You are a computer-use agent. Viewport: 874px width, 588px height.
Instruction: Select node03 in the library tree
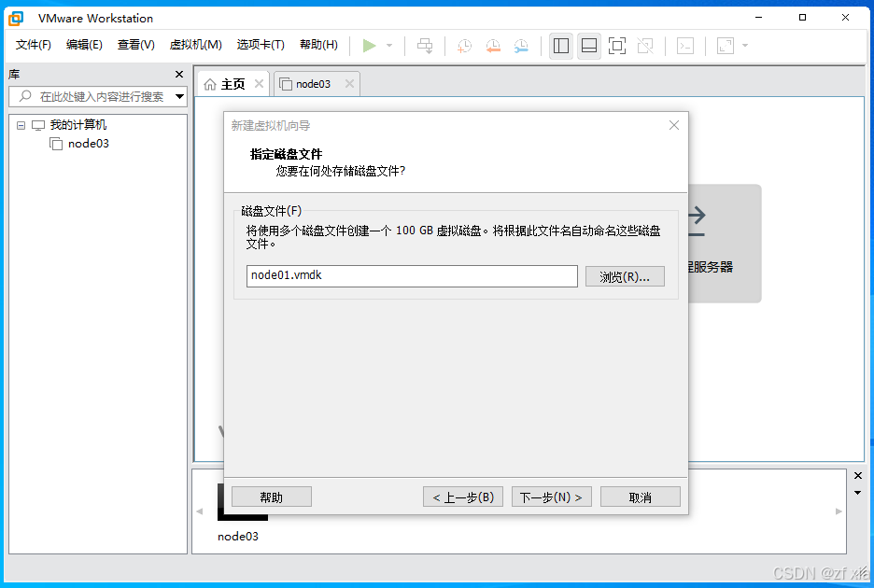(x=88, y=144)
